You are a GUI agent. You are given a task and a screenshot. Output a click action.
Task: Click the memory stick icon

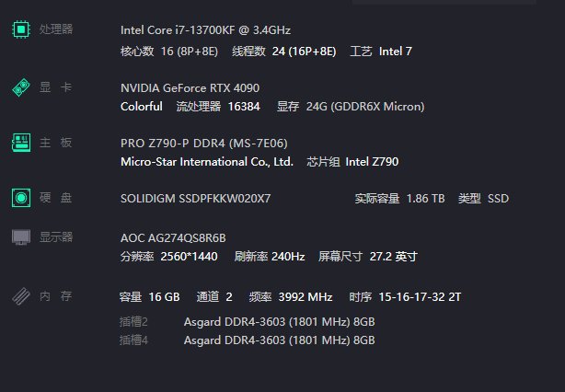click(21, 296)
